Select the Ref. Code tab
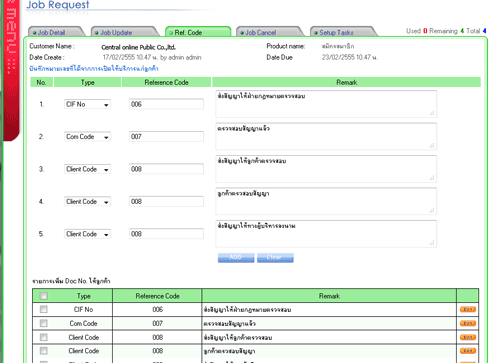The image size is (500, 363). [x=198, y=32]
